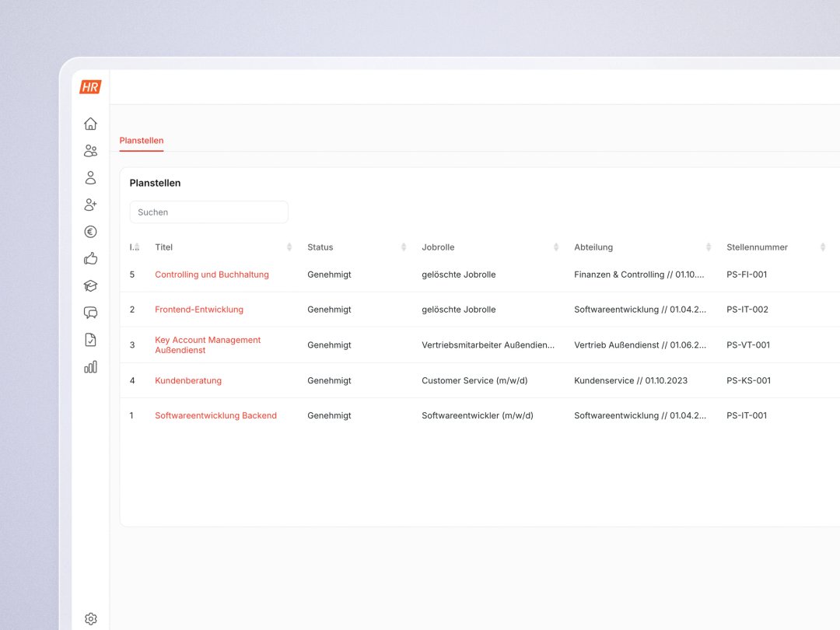The width and height of the screenshot is (840, 630).
Task: Sort by Stellennummer column arrows
Action: click(823, 247)
